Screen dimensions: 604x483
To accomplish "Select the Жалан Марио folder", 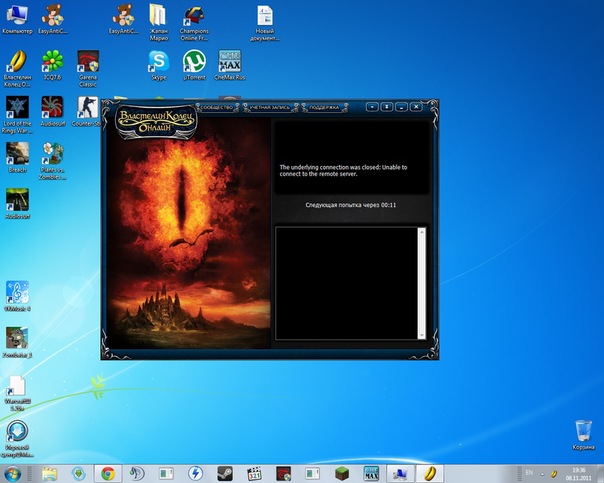I will 158,17.
